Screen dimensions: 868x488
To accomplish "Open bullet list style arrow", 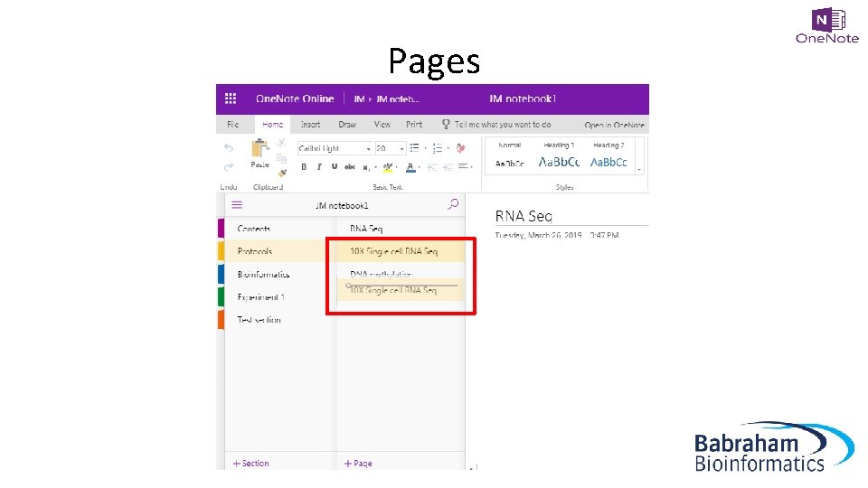I will [x=425, y=148].
